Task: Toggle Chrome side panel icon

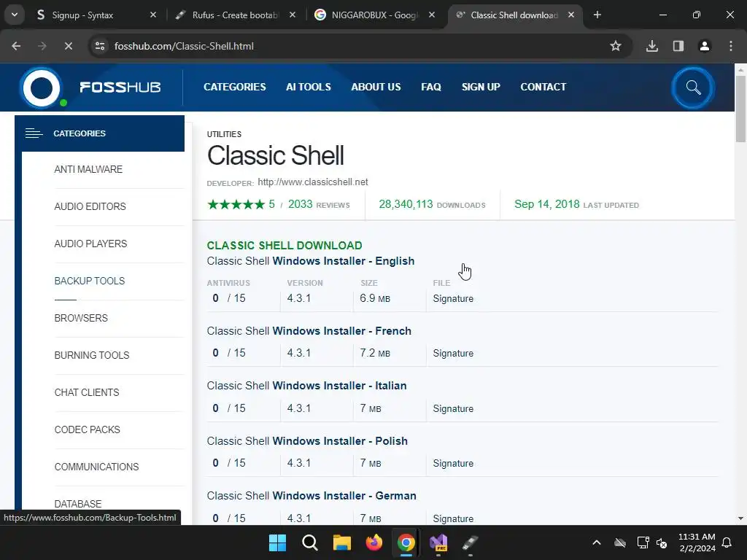Action: [678, 46]
